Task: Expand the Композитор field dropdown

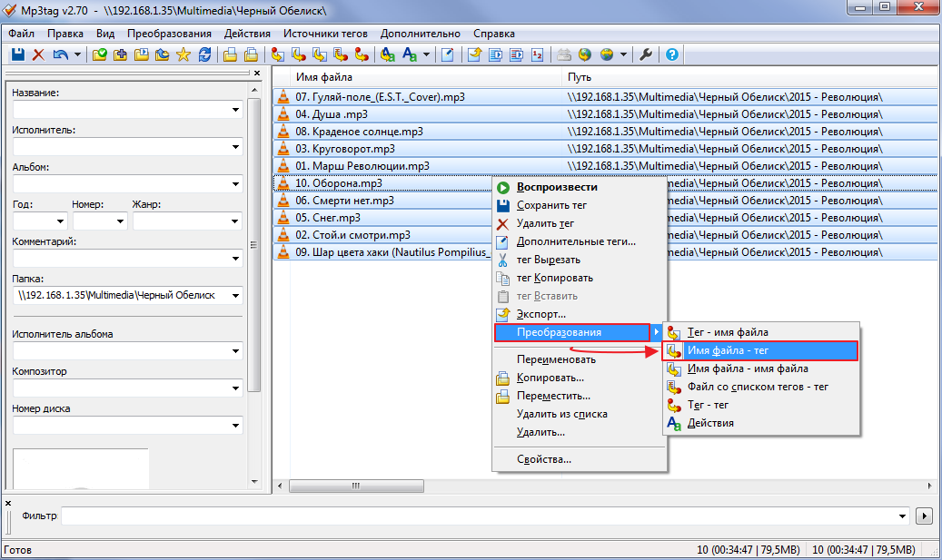Action: click(235, 388)
